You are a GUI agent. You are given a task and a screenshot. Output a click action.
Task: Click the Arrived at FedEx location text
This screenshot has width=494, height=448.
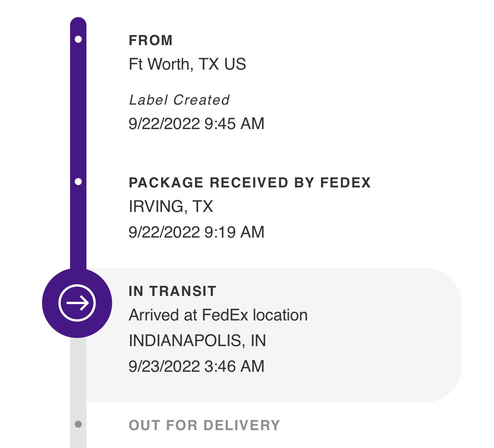[218, 315]
